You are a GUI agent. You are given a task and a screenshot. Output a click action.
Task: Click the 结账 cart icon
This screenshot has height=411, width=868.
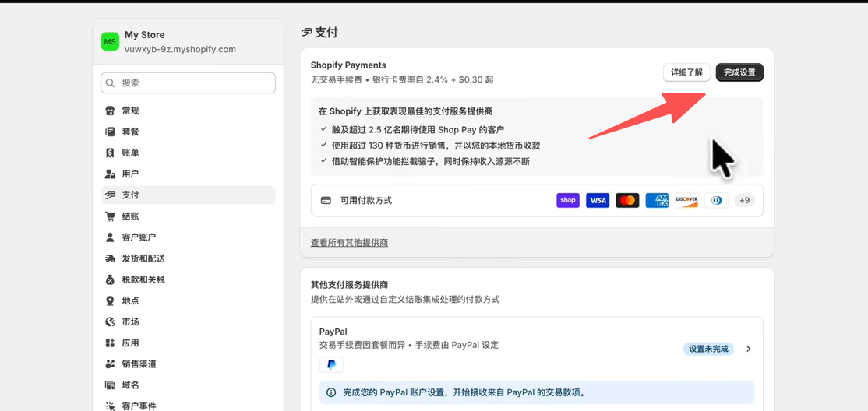point(110,216)
